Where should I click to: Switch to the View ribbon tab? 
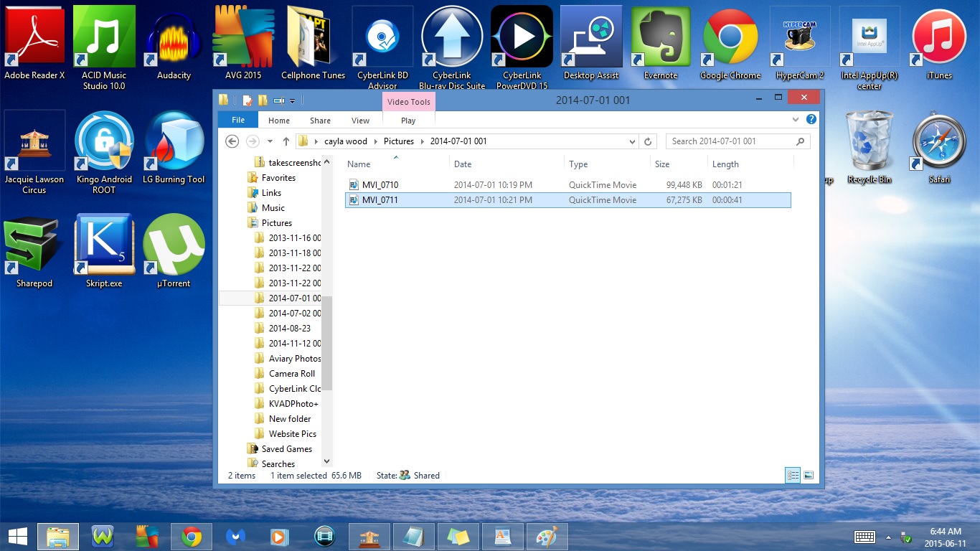click(361, 121)
